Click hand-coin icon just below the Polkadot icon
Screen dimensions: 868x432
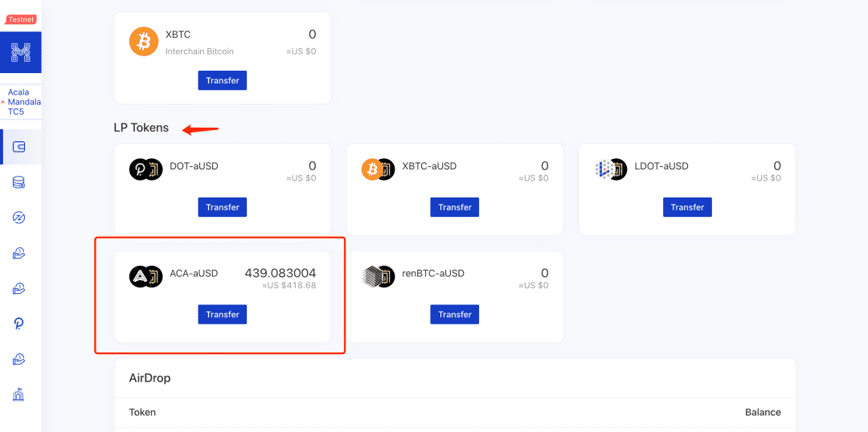tap(18, 360)
